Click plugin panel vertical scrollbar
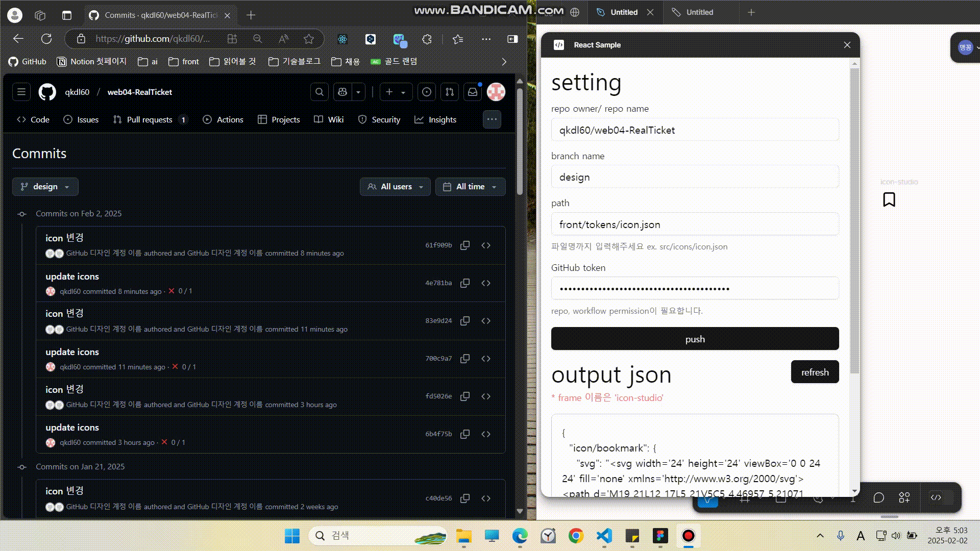The image size is (980, 551). click(x=854, y=219)
